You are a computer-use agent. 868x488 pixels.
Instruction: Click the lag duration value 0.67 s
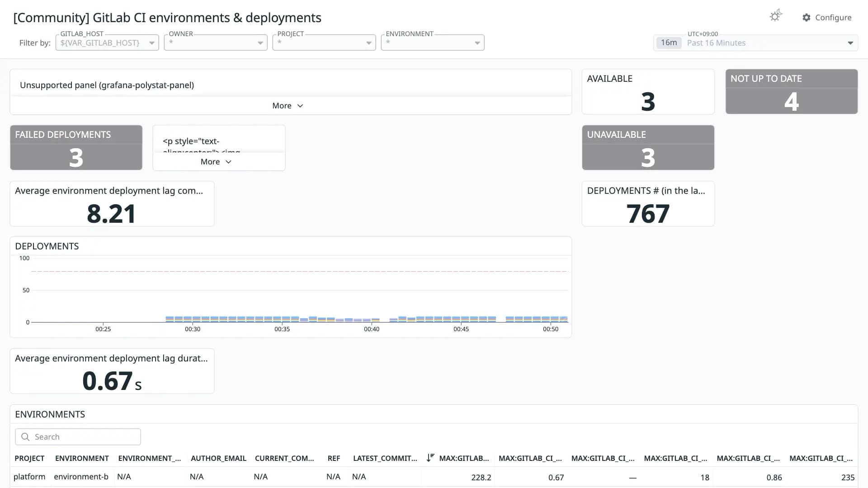pos(112,381)
